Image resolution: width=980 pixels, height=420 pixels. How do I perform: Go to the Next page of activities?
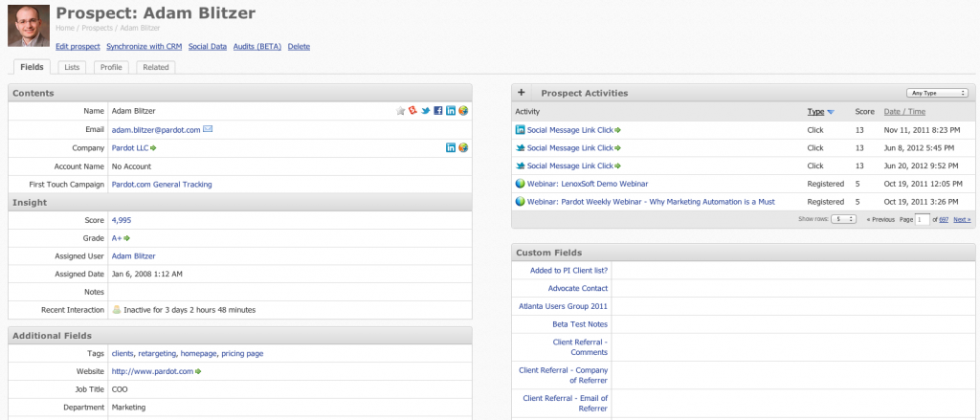point(962,219)
